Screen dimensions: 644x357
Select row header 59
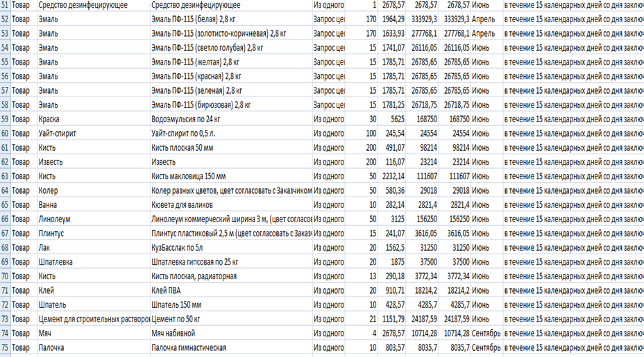(5, 119)
